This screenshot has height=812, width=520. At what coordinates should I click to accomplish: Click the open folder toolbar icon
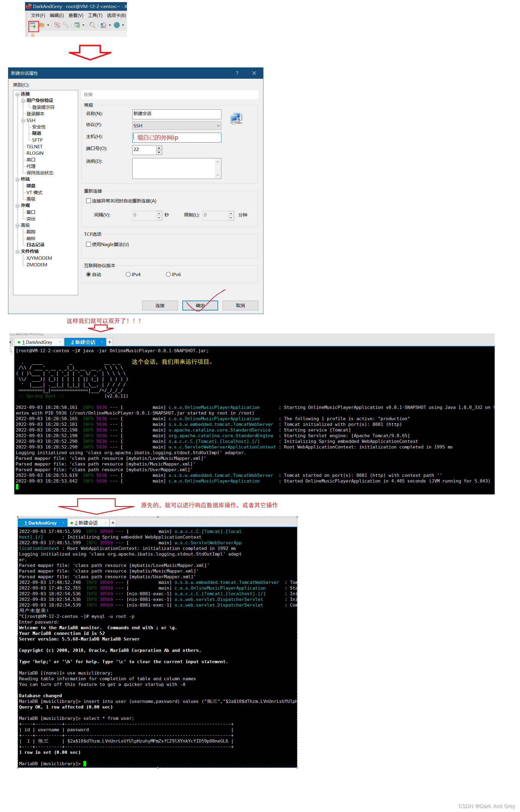(42, 25)
